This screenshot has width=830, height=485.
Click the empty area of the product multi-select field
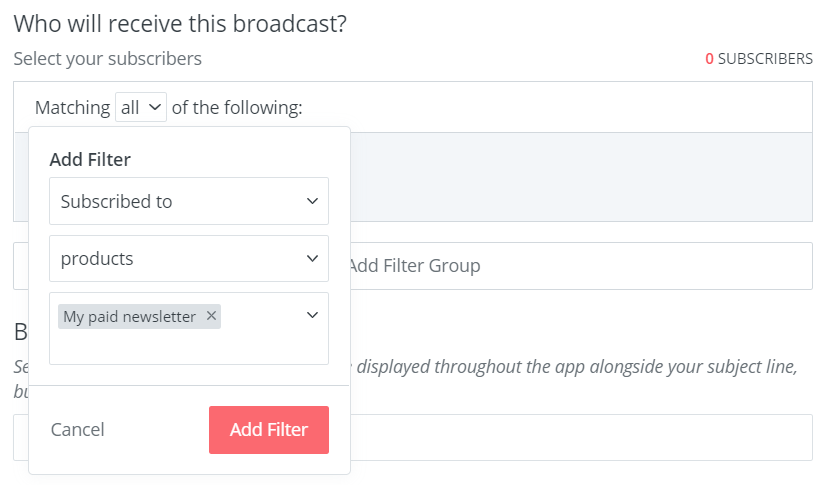tap(188, 345)
